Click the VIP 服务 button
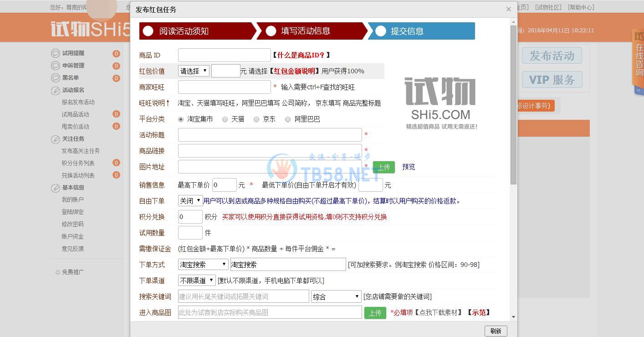This screenshot has height=337, width=644. 552,80
